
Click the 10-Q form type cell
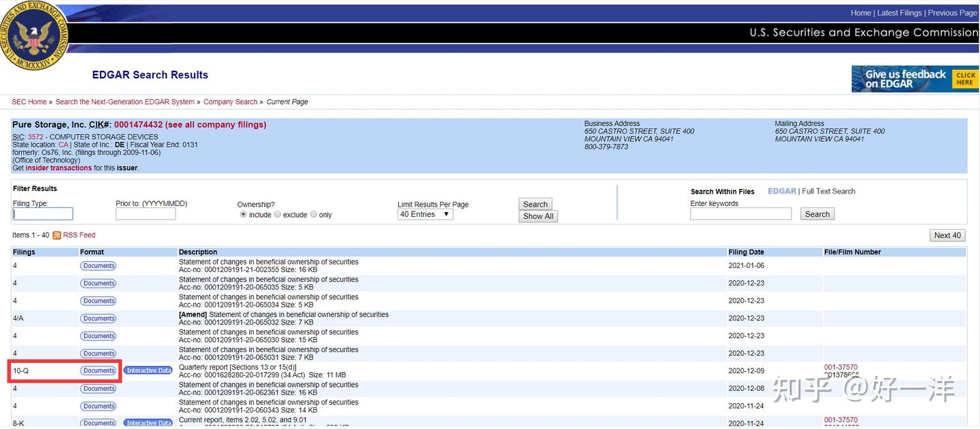21,371
